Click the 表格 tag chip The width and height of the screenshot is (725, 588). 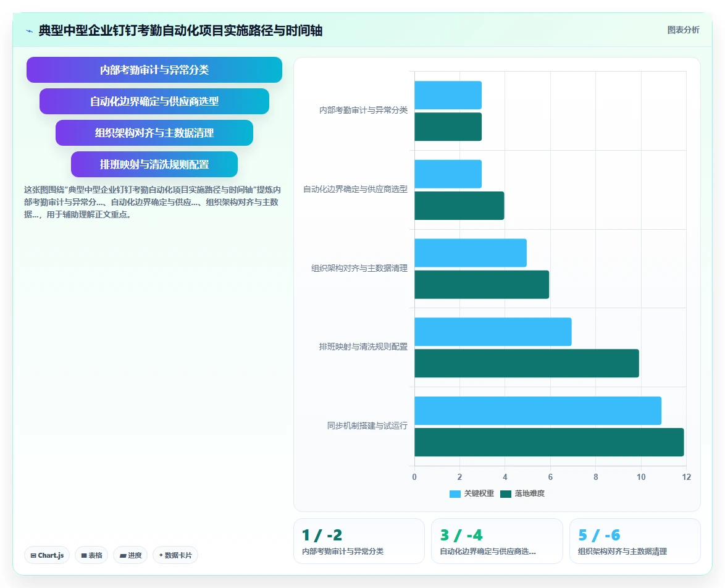91,555
